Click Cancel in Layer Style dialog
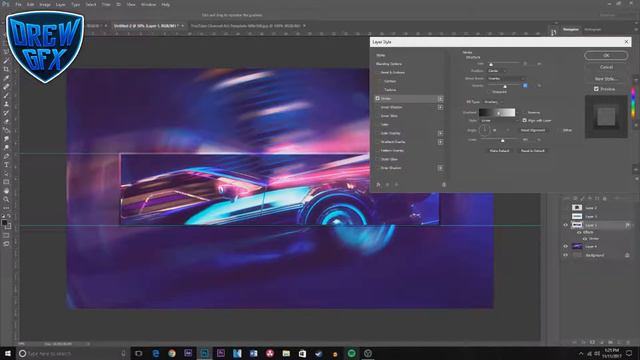This screenshot has width=640, height=360. tap(606, 67)
